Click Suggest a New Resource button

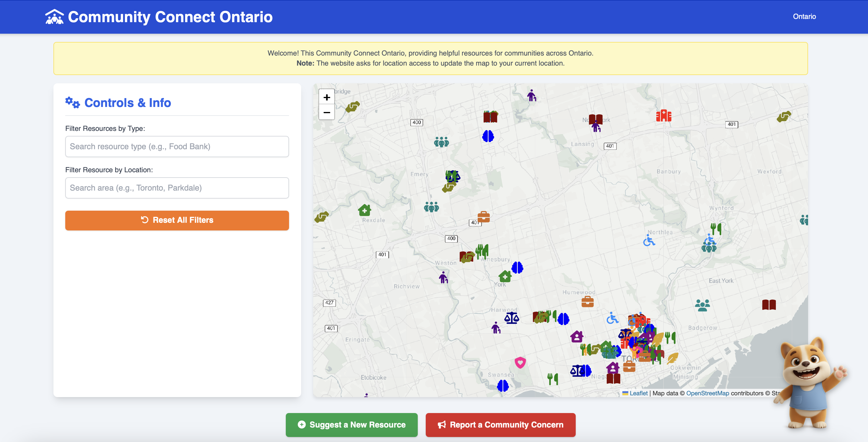pyautogui.click(x=351, y=425)
